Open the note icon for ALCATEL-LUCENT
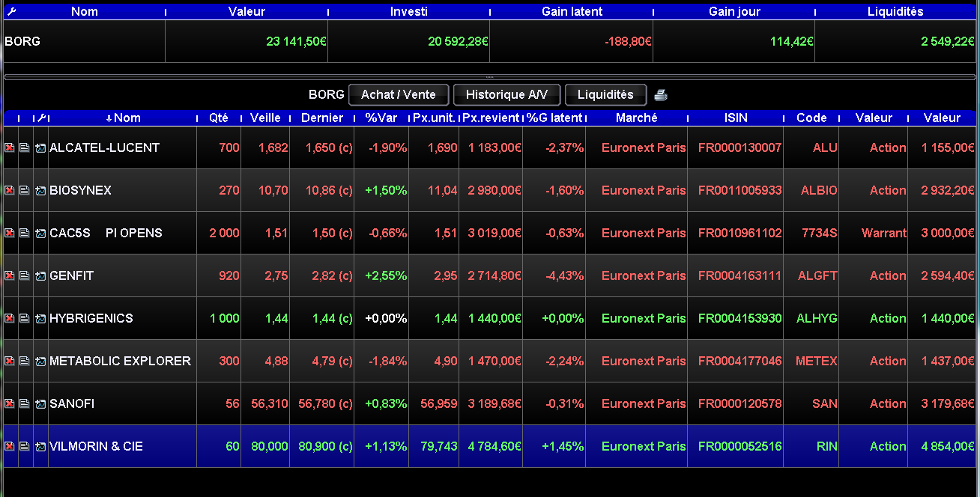The image size is (980, 497). pos(24,148)
